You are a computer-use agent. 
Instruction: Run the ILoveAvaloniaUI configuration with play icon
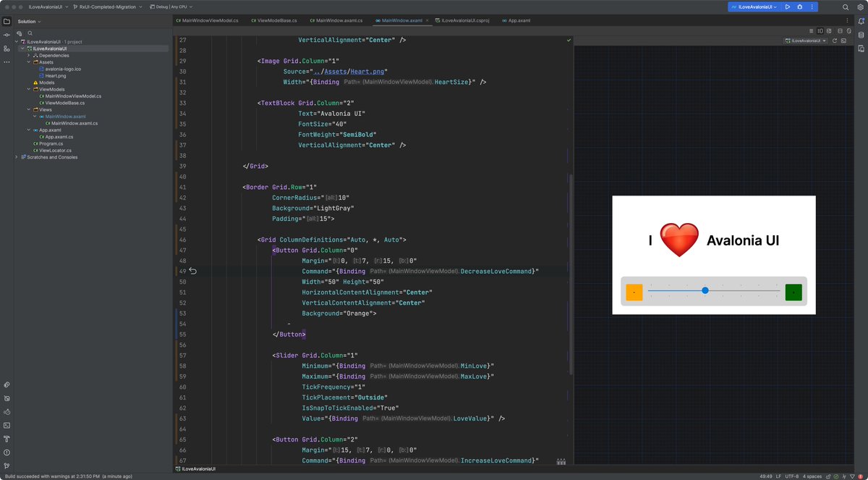(788, 7)
